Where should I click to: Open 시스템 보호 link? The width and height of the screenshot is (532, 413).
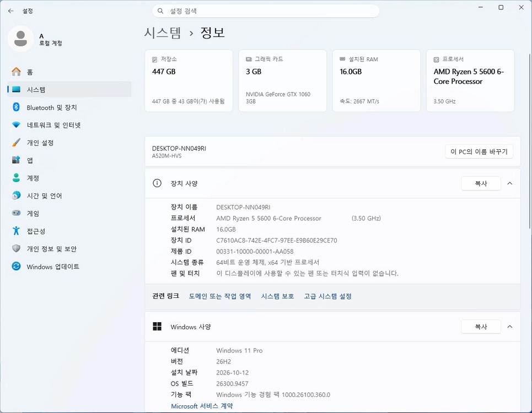coord(277,296)
